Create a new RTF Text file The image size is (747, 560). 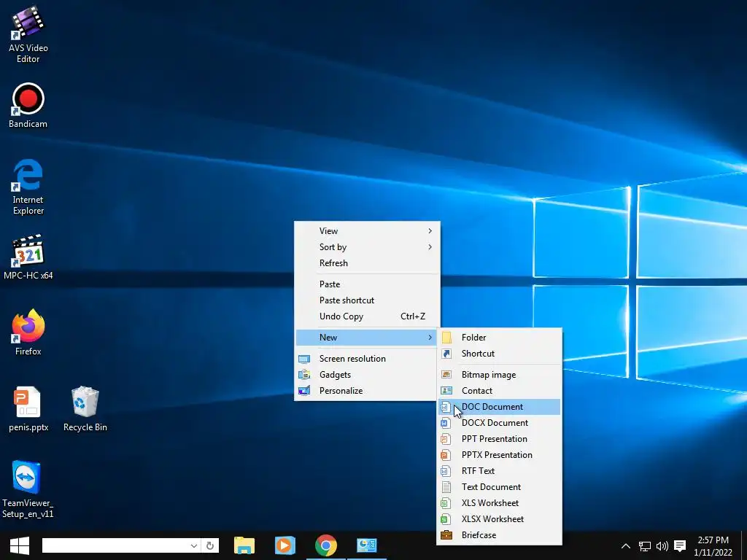(499, 471)
